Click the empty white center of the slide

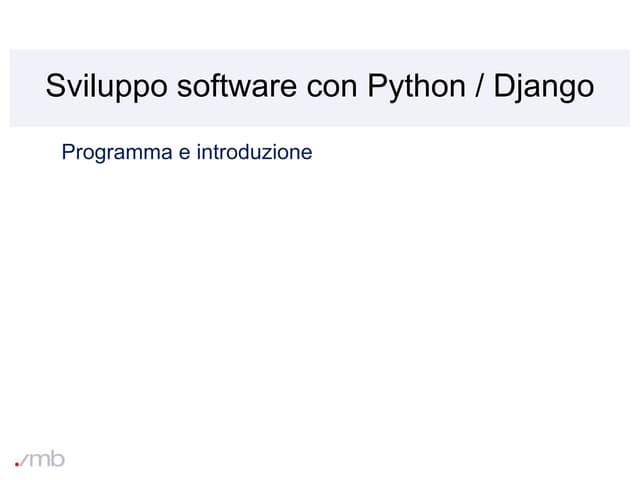[320, 300]
